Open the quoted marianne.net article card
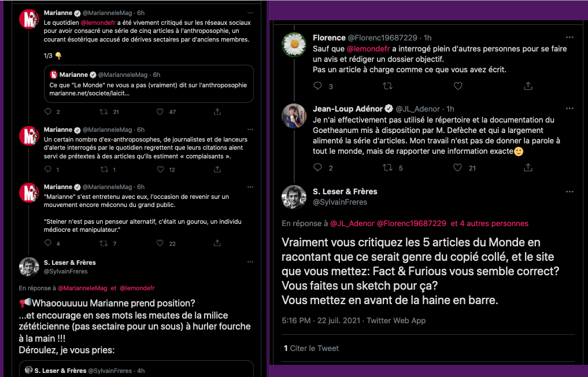This screenshot has width=588, height=377. (x=149, y=84)
